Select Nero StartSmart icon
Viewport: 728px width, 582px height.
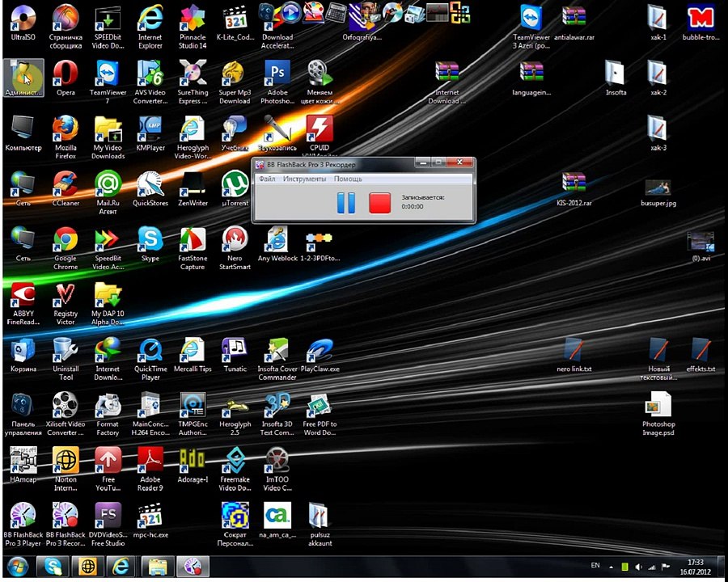235,248
